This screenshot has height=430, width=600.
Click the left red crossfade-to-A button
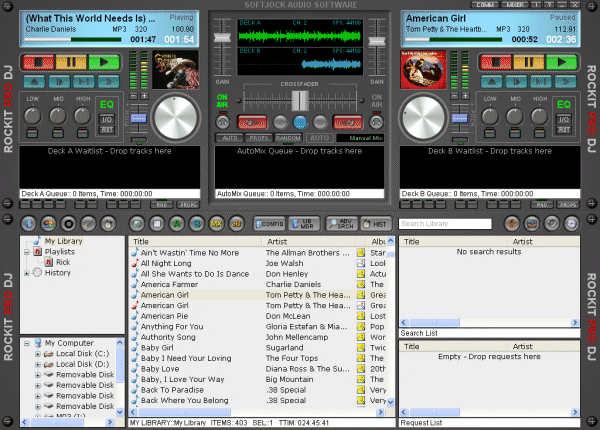click(253, 122)
